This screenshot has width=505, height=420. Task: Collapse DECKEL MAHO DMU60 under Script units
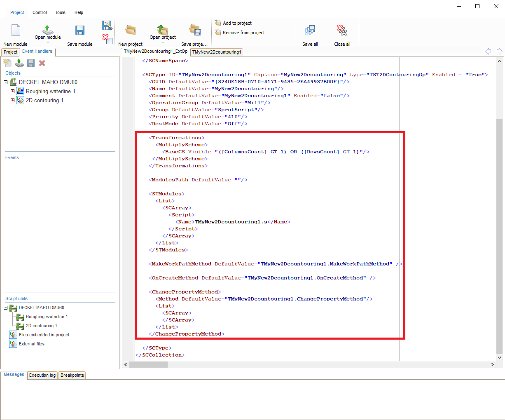(x=6, y=307)
